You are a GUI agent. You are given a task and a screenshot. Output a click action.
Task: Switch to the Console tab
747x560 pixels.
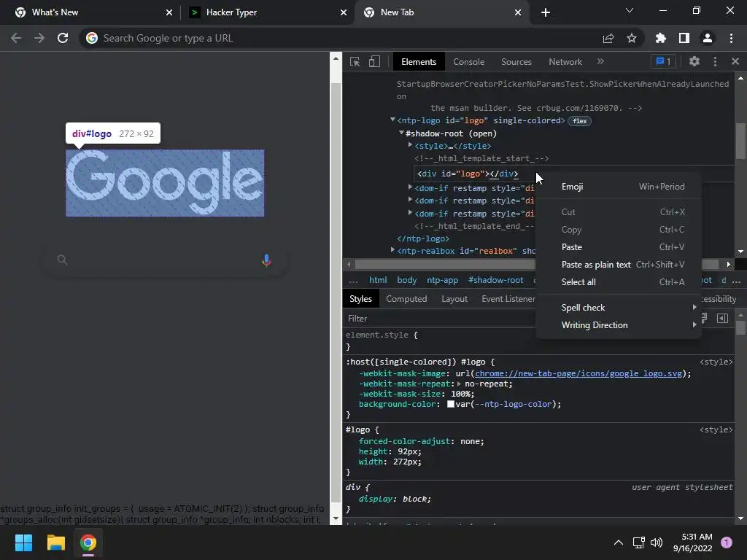click(468, 62)
